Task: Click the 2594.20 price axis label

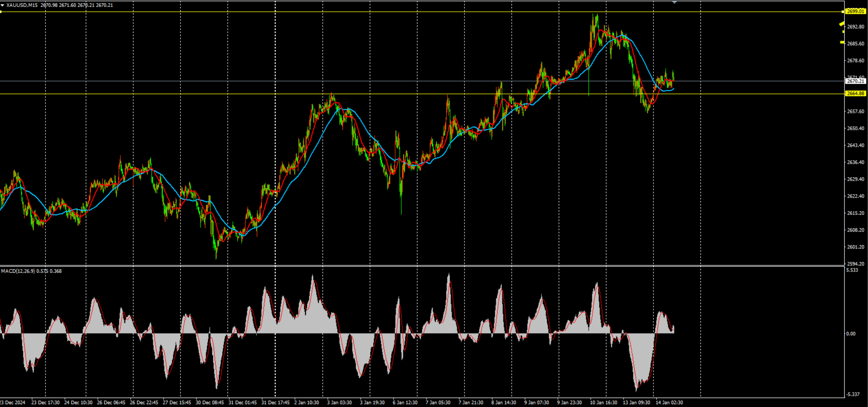Action: [x=856, y=264]
